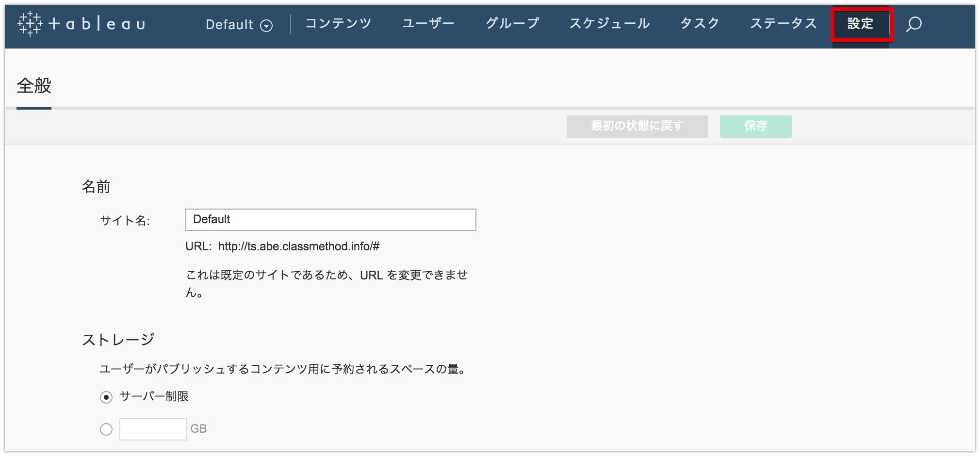Viewport: 980px width, 456px height.
Task: Select the custom GB storage limit option
Action: click(106, 429)
